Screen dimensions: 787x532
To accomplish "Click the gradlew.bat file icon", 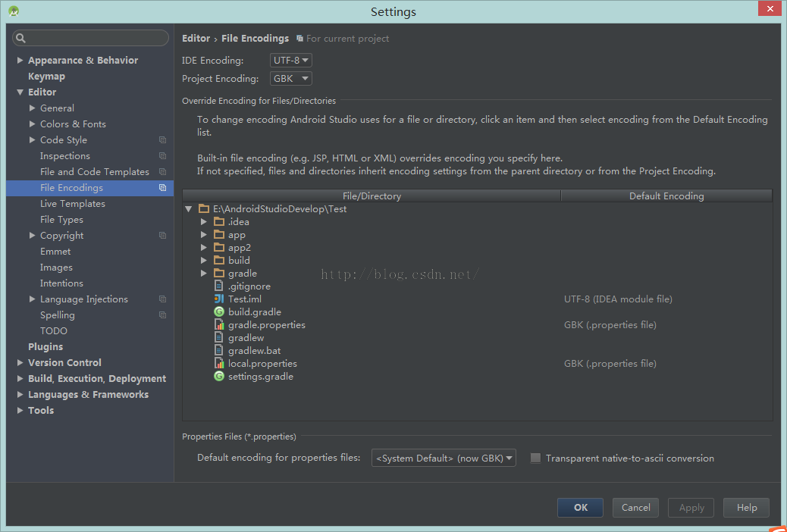I will point(219,351).
